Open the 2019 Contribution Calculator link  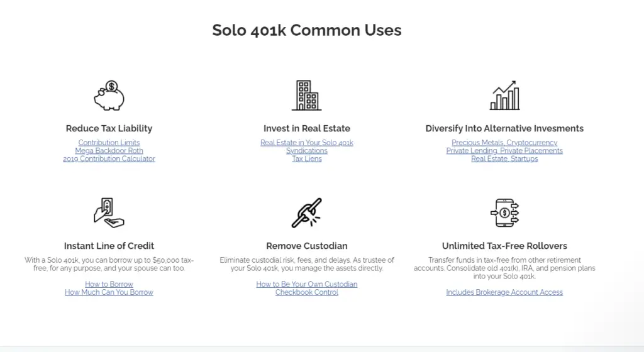pyautogui.click(x=109, y=159)
